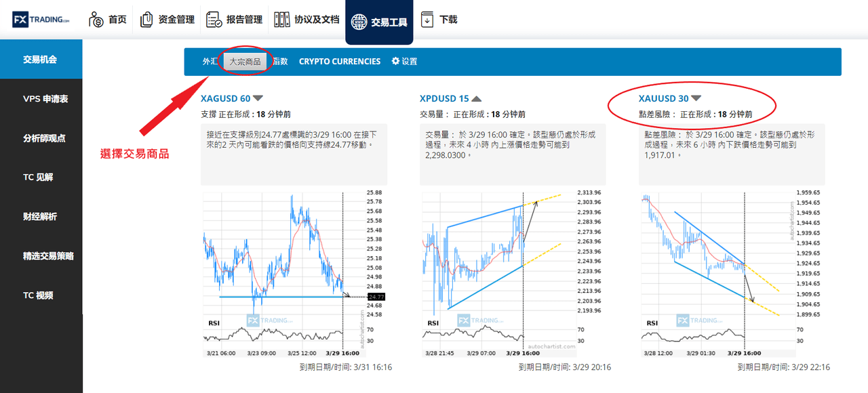This screenshot has height=393, width=868.
Task: Click the 交易工具 globe icon
Action: pyautogui.click(x=359, y=22)
